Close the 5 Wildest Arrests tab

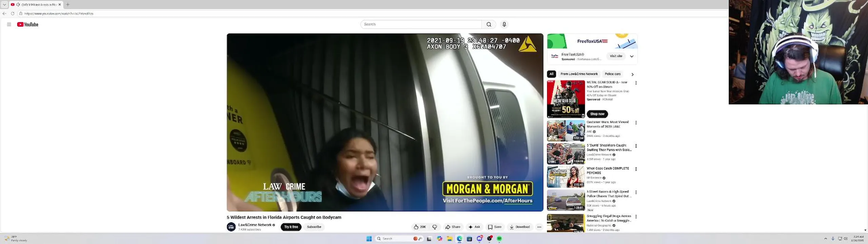point(60,4)
